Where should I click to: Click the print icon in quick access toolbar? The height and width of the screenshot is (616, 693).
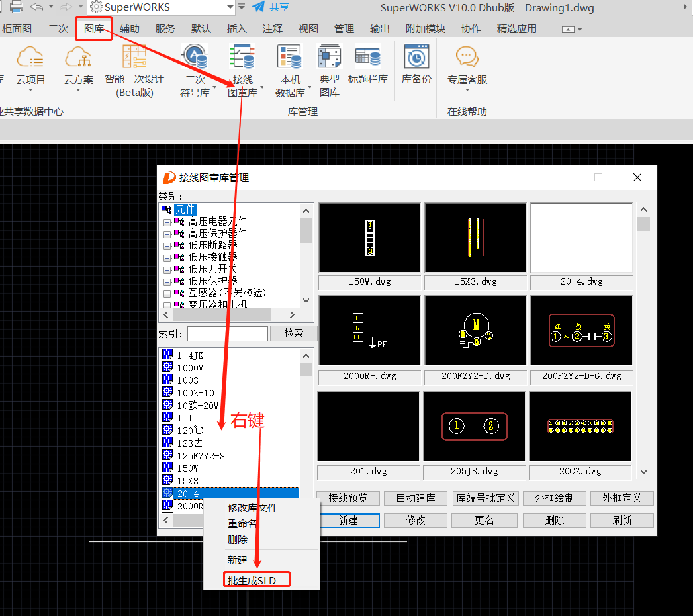click(x=17, y=7)
